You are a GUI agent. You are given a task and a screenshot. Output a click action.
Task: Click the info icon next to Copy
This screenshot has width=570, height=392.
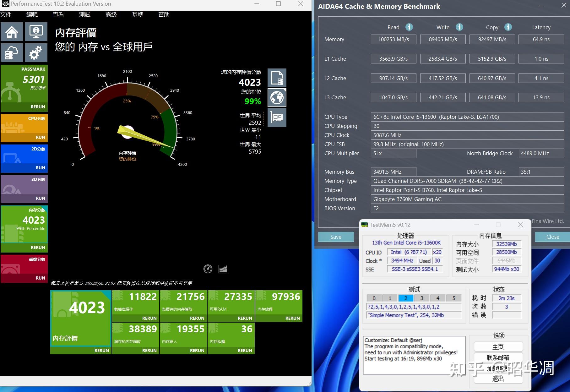coord(508,27)
